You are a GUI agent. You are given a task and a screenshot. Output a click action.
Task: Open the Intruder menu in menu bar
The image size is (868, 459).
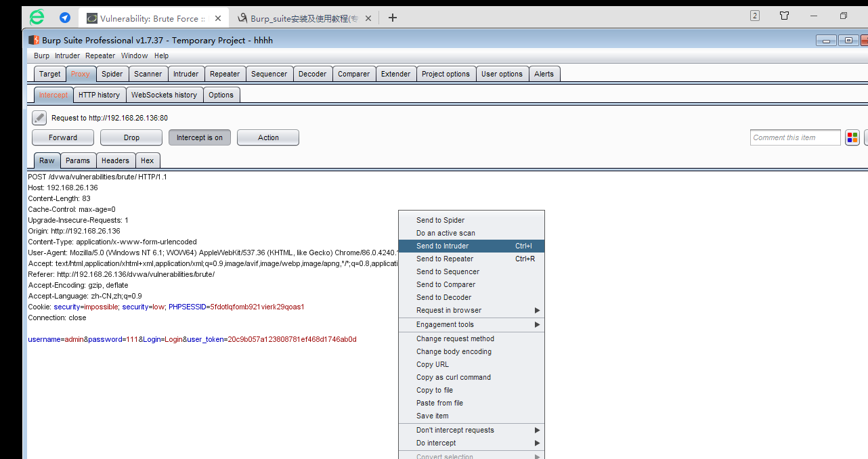coord(67,56)
